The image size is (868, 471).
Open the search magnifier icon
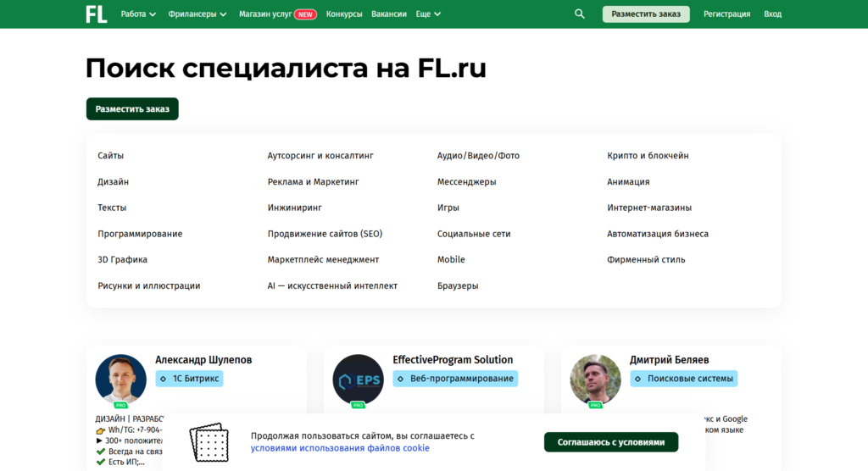pos(580,14)
